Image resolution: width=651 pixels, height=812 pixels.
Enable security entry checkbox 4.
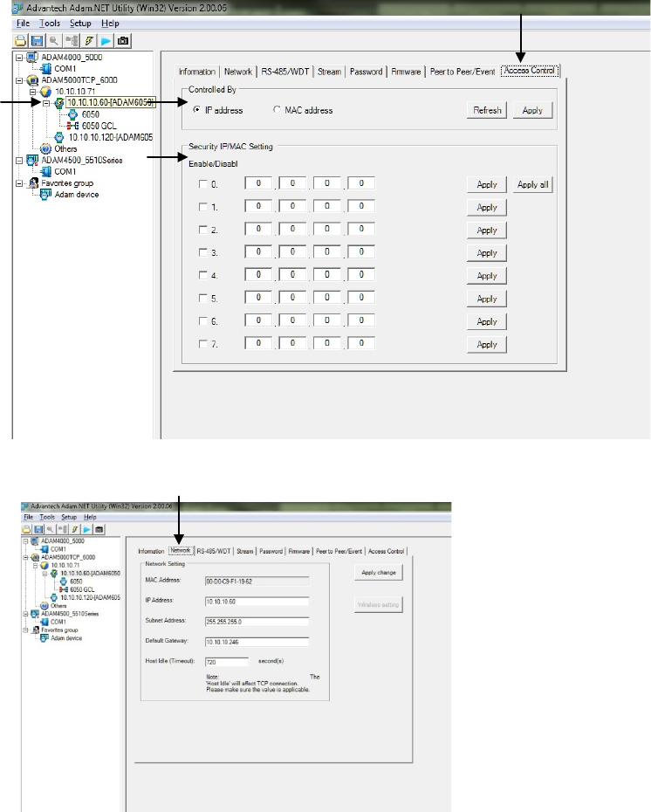coord(202,275)
